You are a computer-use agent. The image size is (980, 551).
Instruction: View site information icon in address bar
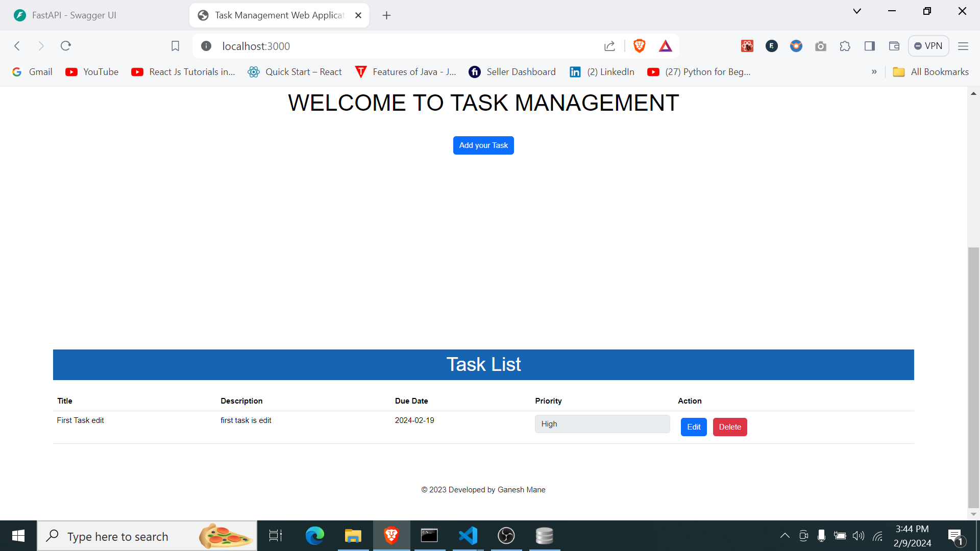[206, 46]
